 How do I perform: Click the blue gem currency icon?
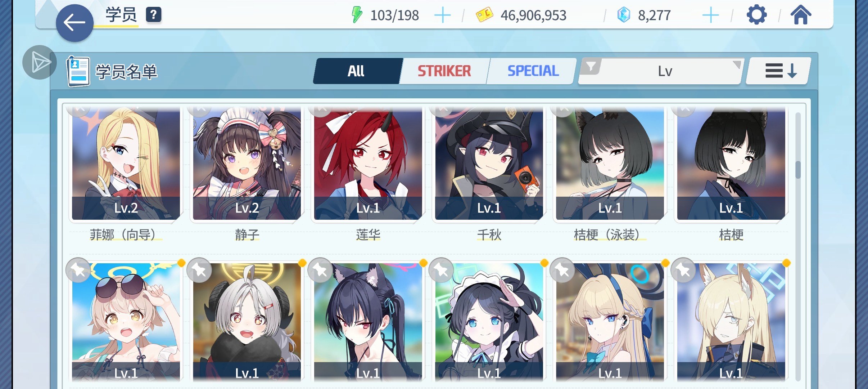[x=623, y=15]
